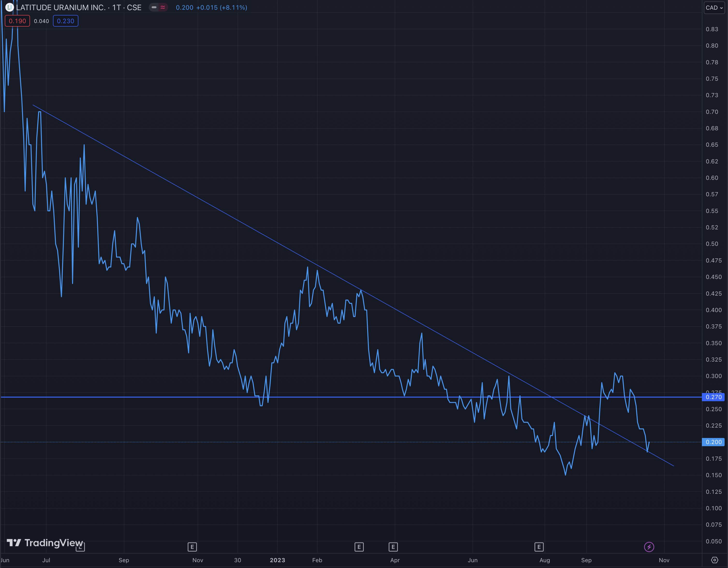This screenshot has height=568, width=728.
Task: Select the 0.270 horizontal line price label
Action: click(713, 397)
